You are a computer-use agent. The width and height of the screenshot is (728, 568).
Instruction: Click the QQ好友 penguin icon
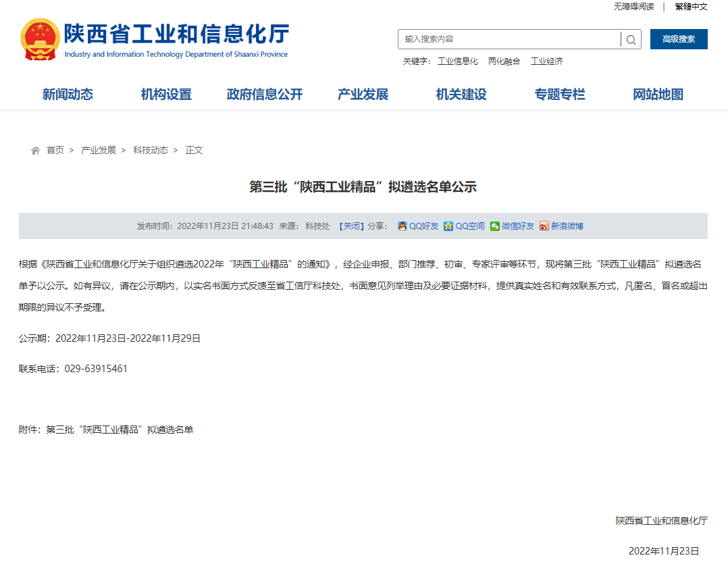click(x=402, y=226)
